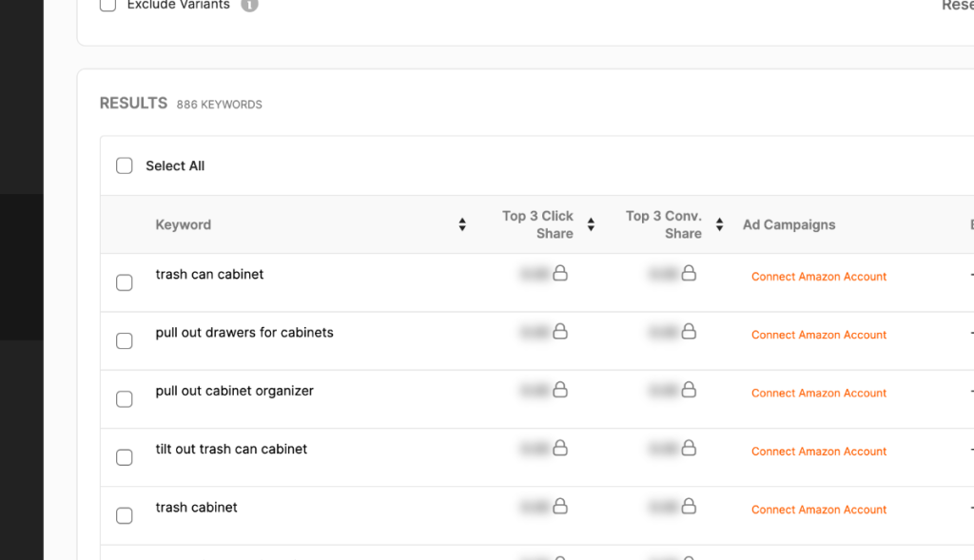Select the trash can cabinet row checkbox
Image resolution: width=974 pixels, height=560 pixels.
(x=125, y=282)
